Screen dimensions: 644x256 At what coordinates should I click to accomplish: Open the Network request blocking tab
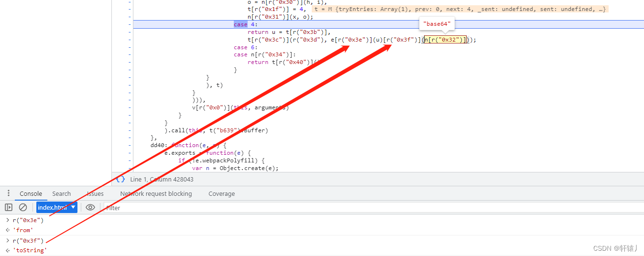[156, 193]
